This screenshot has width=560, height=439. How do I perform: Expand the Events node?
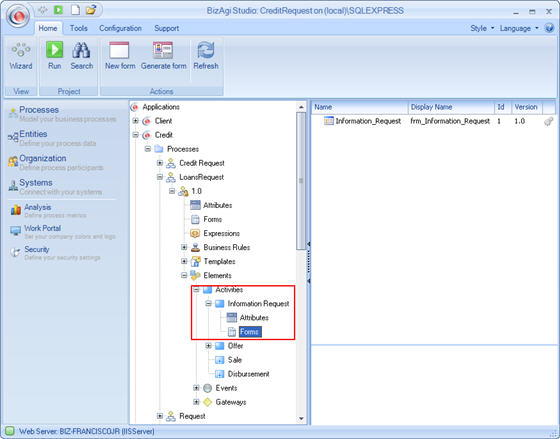point(196,388)
